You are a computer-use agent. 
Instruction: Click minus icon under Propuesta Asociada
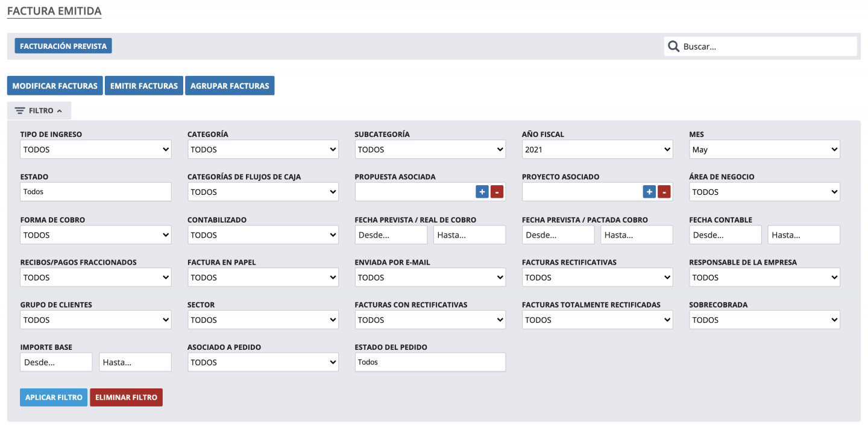(x=497, y=192)
